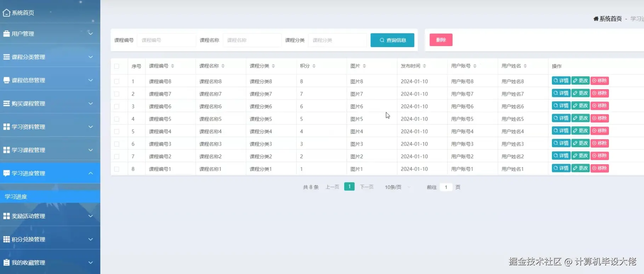Click the 学习资料管理 grid icon
Viewport: 644px width, 274px height.
pyautogui.click(x=6, y=127)
